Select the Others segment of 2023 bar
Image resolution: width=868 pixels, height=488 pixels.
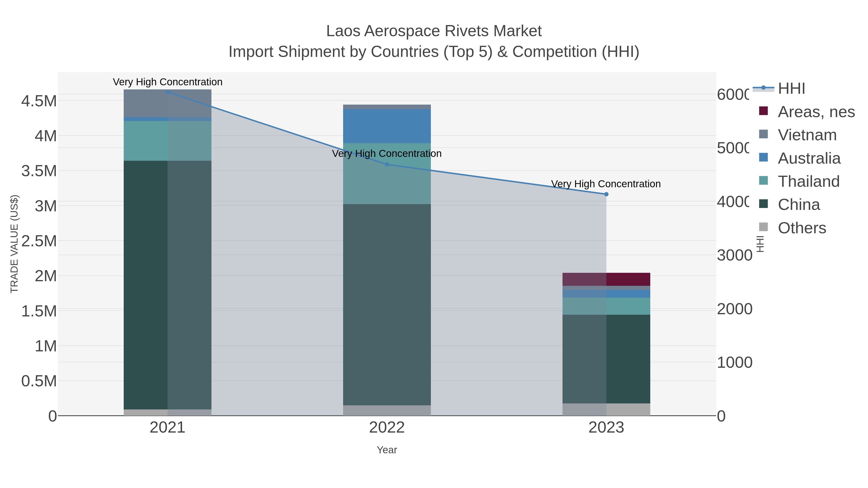coord(606,409)
